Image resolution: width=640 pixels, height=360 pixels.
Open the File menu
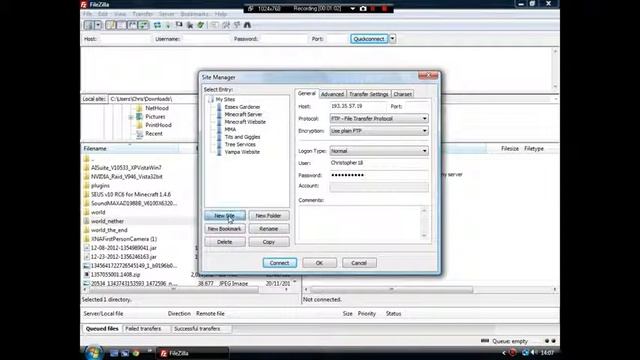(x=88, y=14)
